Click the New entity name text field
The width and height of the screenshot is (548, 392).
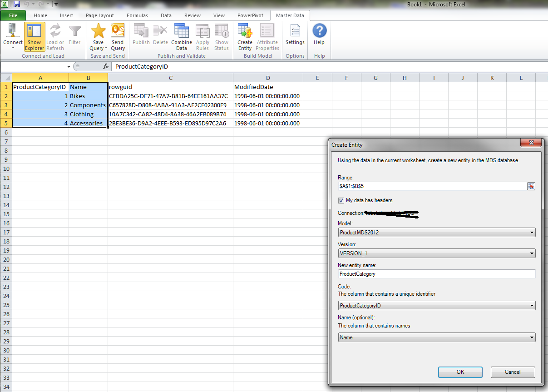click(437, 274)
